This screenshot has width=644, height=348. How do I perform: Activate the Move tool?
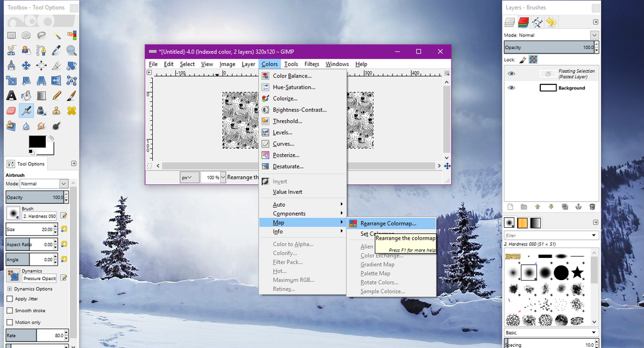[x=26, y=65]
